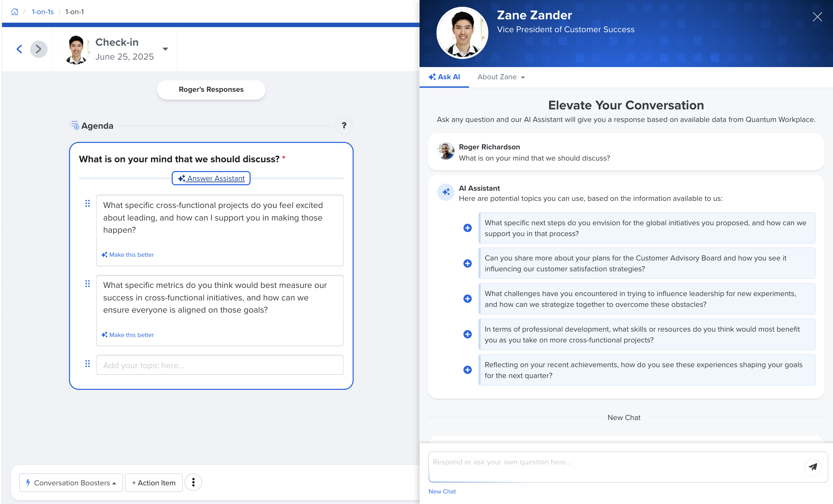
Task: Switch to the Ask AI tab
Action: 444,77
